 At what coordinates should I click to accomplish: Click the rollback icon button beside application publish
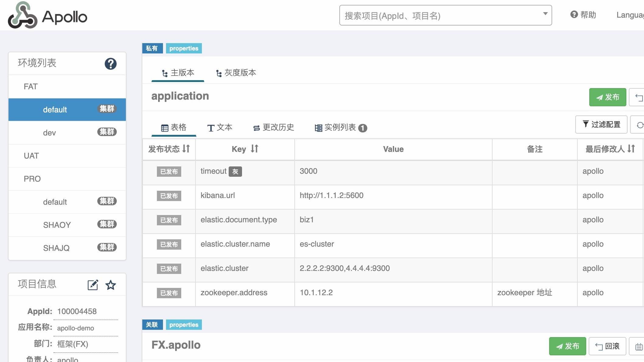[637, 97]
